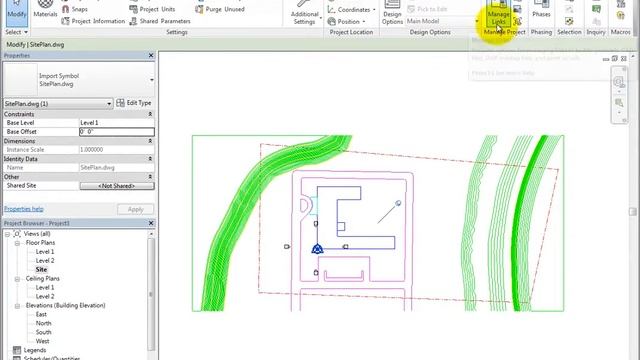The height and width of the screenshot is (360, 640).
Task: Collapse the Dimensions section
Action: [x=150, y=141]
